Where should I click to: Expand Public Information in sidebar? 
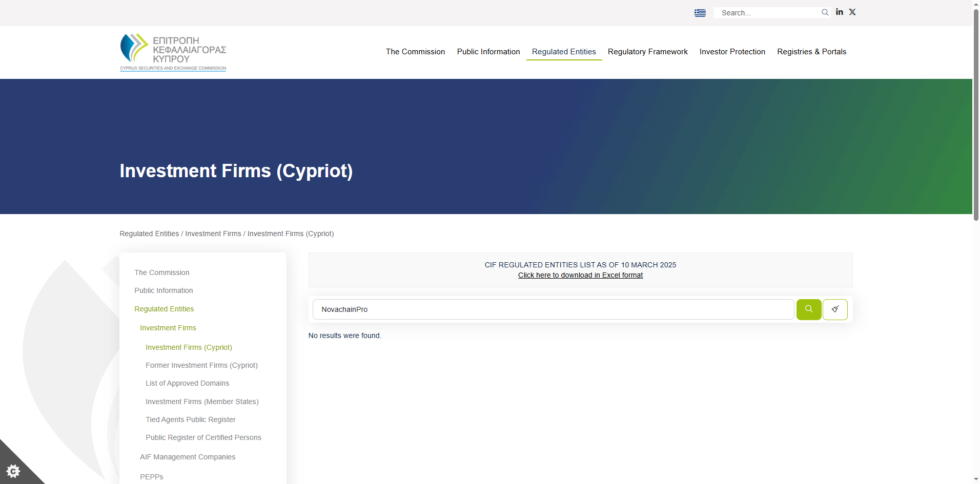pos(164,290)
